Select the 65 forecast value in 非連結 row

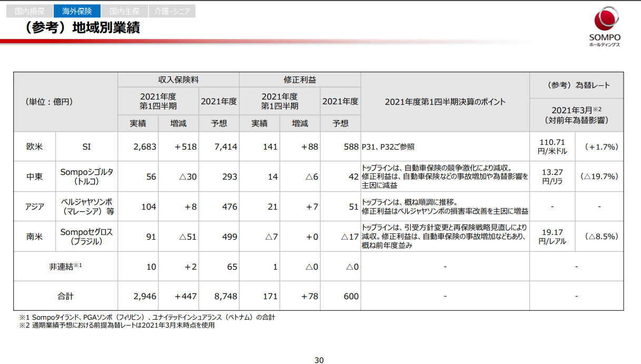coord(232,267)
